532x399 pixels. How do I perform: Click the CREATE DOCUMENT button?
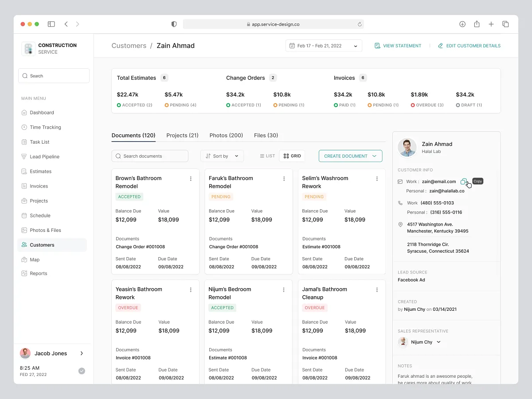(350, 156)
